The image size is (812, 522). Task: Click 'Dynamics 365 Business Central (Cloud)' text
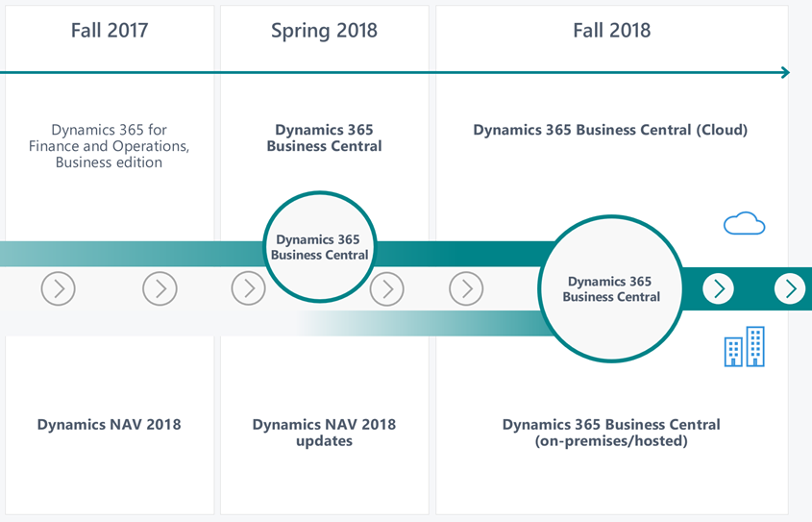610,130
